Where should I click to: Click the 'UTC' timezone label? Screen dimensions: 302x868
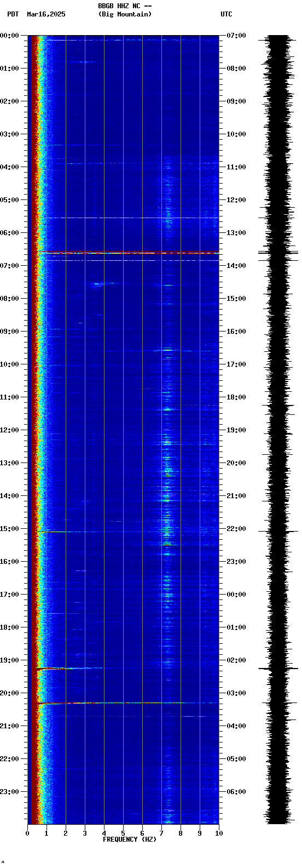pyautogui.click(x=226, y=14)
